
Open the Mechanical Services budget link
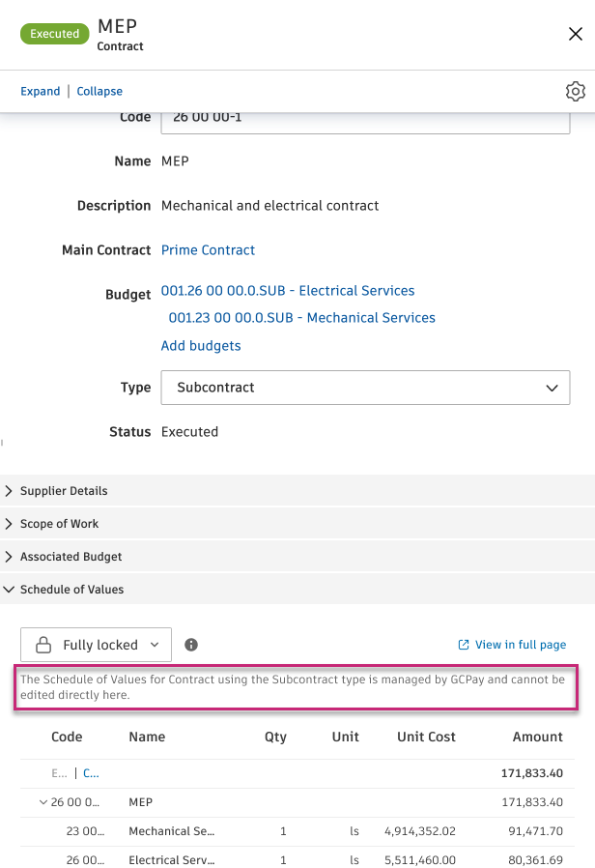click(302, 317)
